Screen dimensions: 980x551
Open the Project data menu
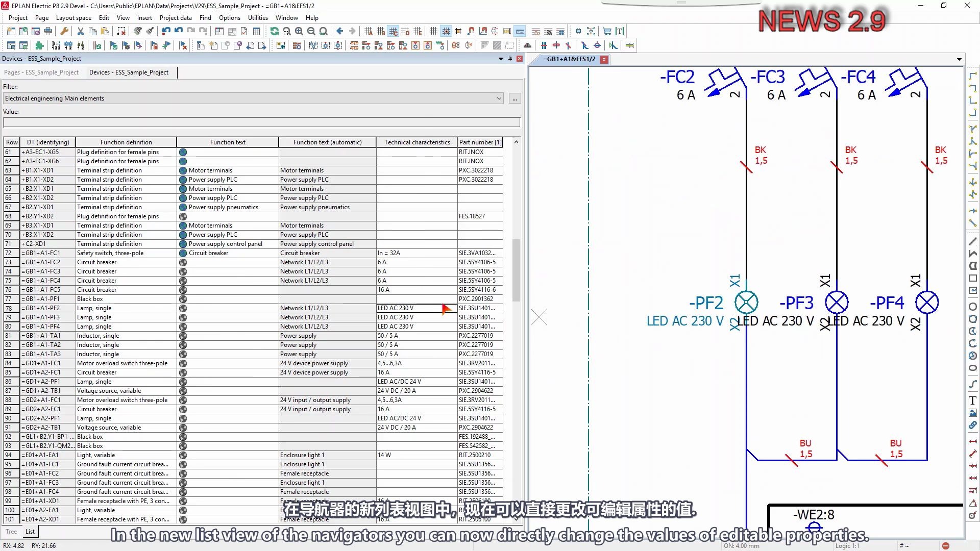[176, 18]
